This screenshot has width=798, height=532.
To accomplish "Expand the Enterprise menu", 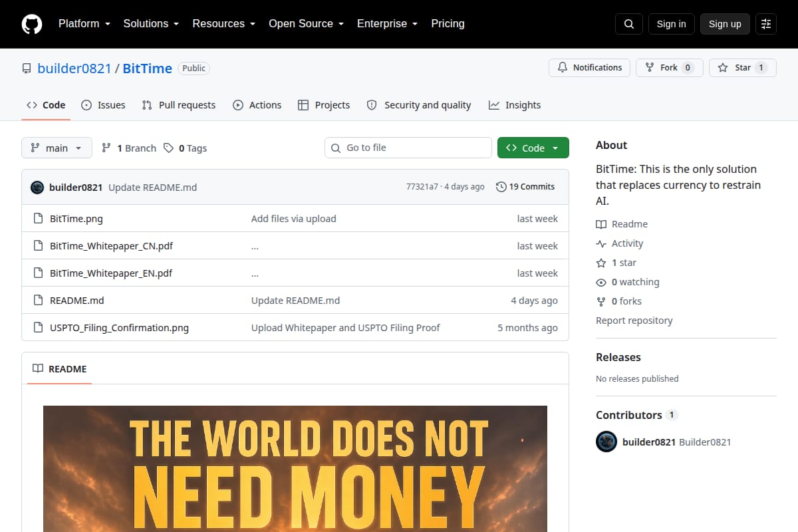I will 387,24.
